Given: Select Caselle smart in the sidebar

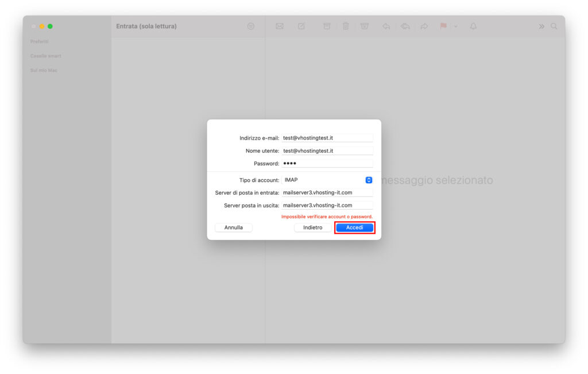Looking at the screenshot, I should click(x=46, y=56).
